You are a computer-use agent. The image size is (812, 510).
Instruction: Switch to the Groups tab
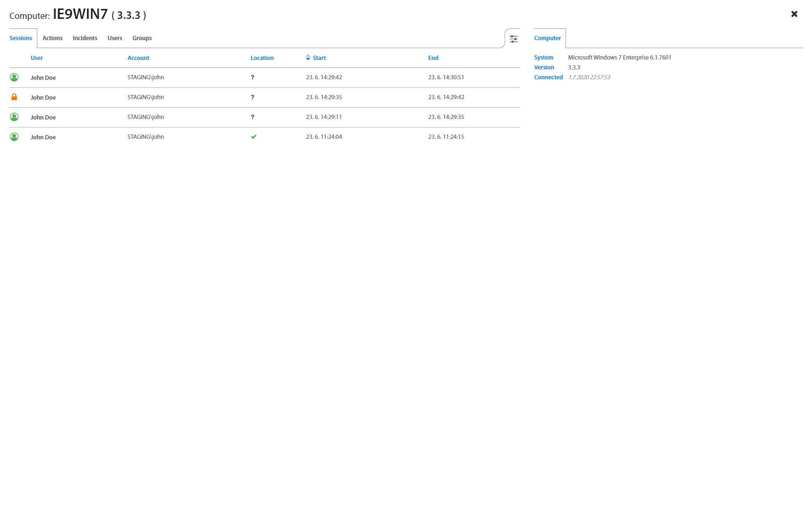(142, 38)
